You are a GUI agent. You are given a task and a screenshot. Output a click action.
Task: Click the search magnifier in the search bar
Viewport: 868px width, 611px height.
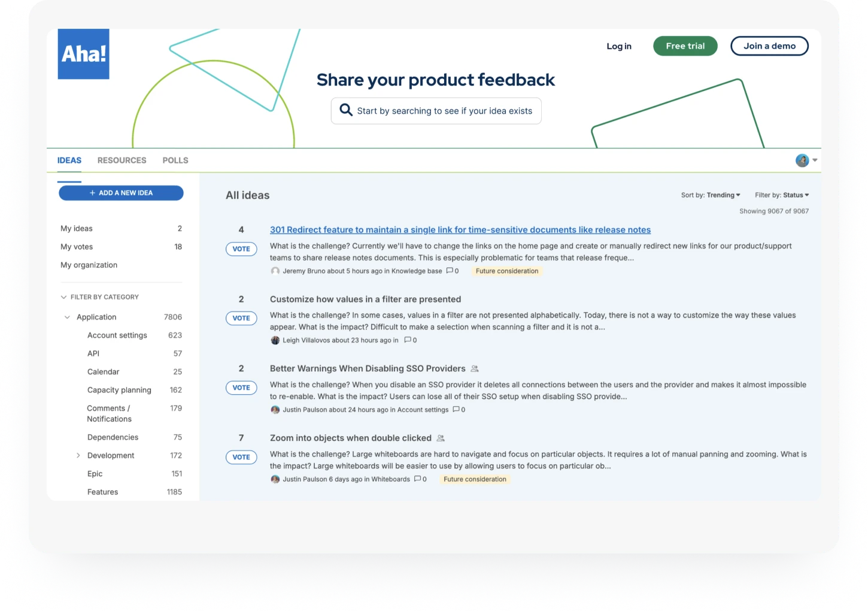pos(346,110)
